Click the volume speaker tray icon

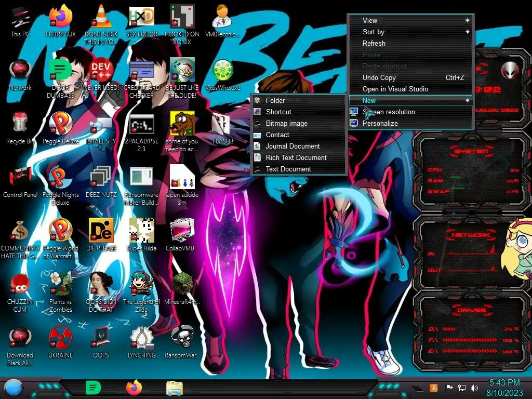[474, 388]
